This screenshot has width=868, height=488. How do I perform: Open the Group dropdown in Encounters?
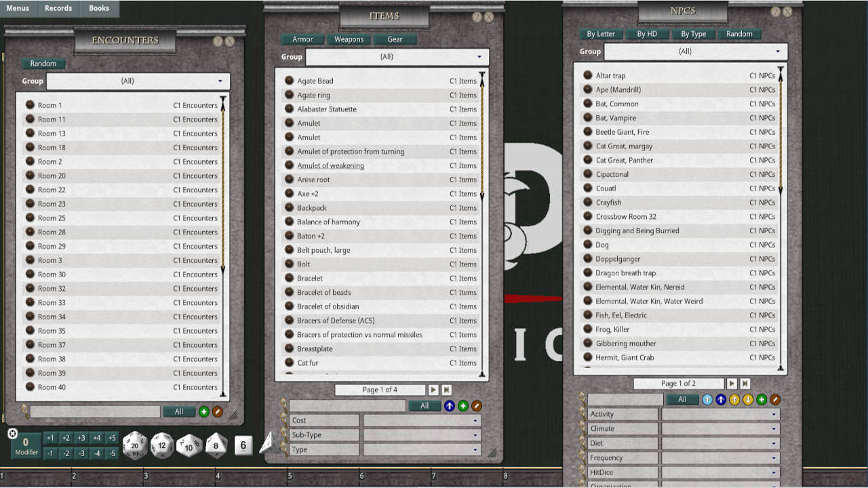[x=138, y=81]
